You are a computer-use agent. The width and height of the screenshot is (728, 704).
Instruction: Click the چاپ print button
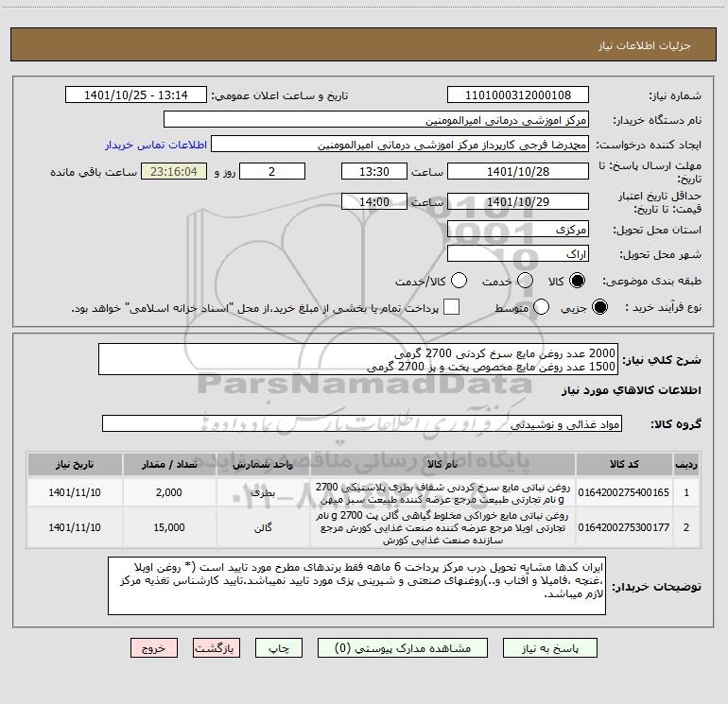click(279, 648)
